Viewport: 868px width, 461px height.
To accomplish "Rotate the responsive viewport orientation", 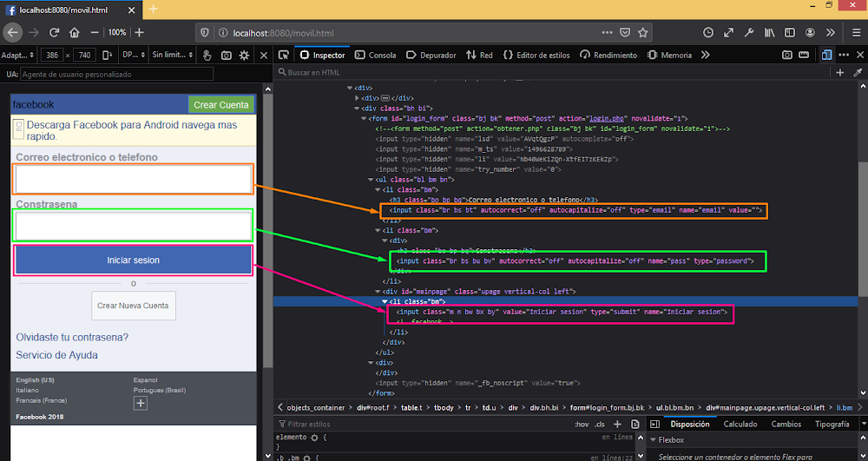I will [107, 55].
